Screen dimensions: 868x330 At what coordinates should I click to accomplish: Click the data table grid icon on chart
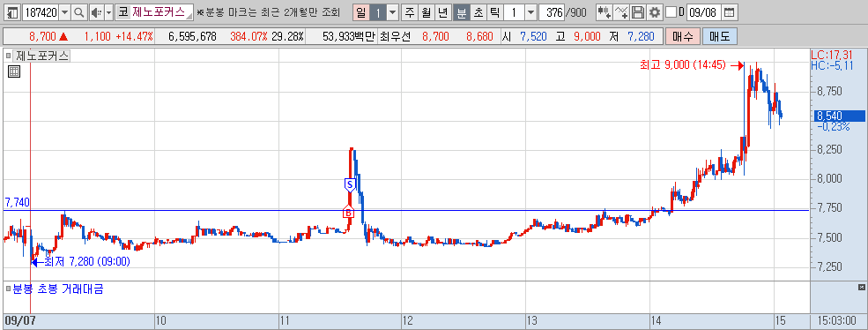point(14,71)
